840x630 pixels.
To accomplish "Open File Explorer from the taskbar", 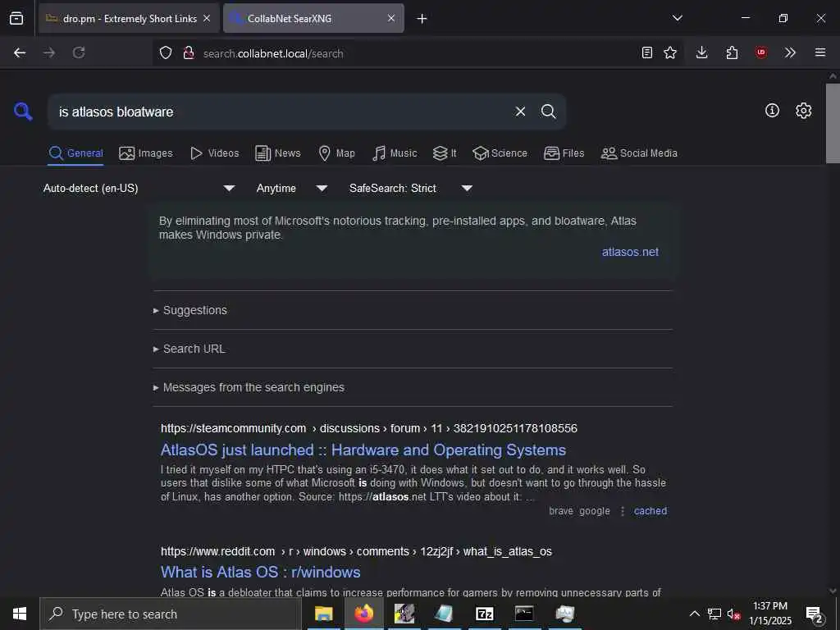I will (323, 614).
